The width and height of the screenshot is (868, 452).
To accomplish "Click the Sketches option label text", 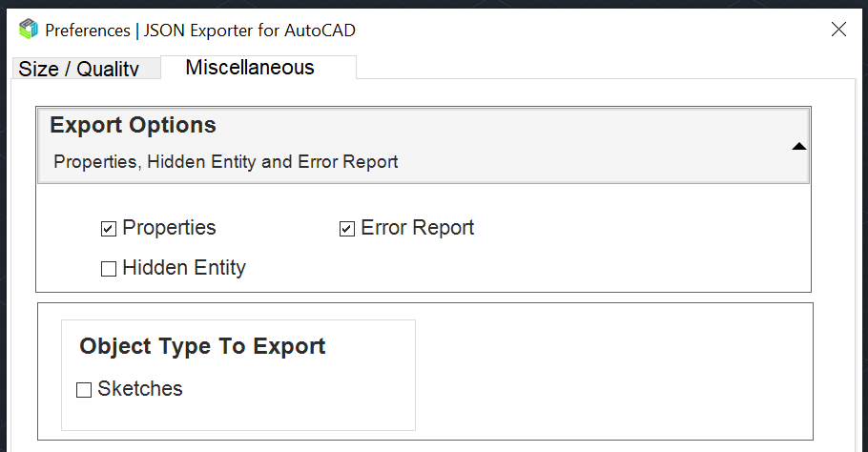I will pos(139,389).
